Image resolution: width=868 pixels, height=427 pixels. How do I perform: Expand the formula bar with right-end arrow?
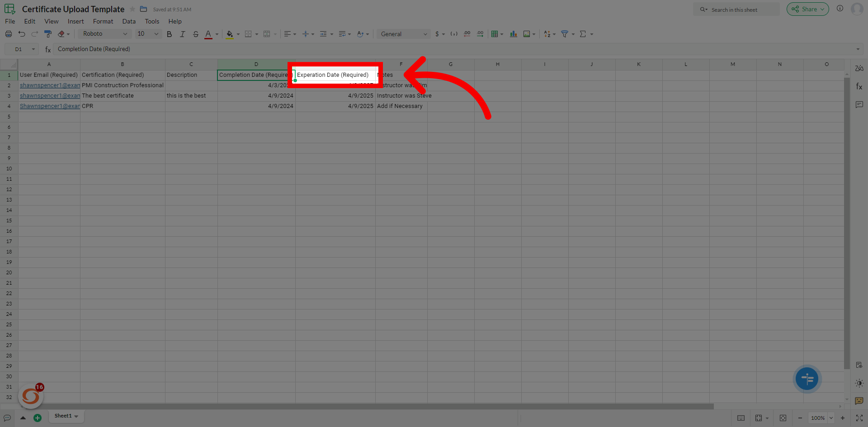pyautogui.click(x=858, y=49)
